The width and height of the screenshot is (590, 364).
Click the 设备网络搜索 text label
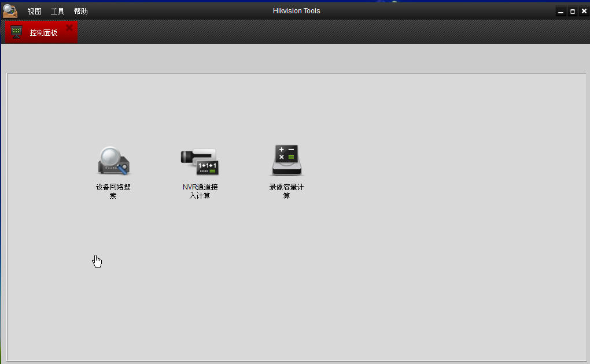[x=113, y=191]
